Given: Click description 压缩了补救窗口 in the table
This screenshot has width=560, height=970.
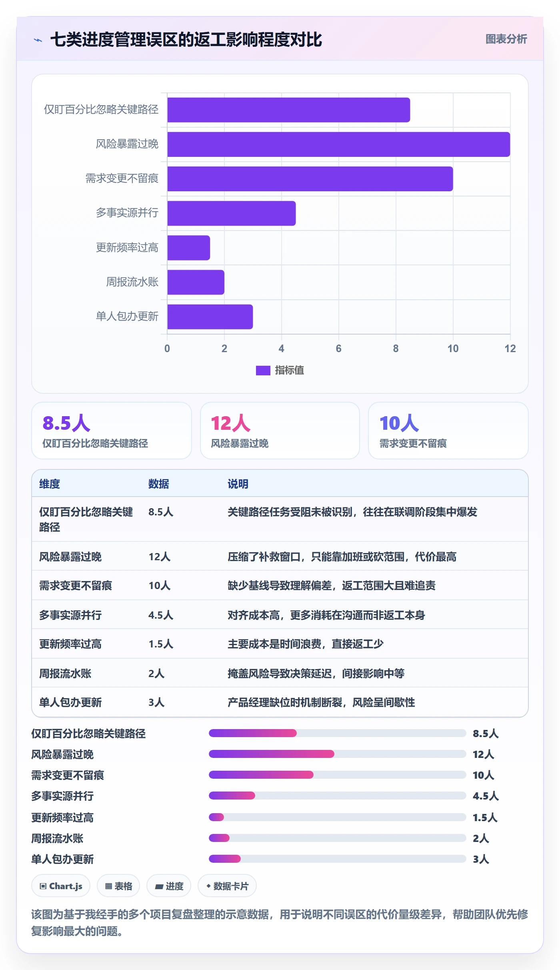Looking at the screenshot, I should click(342, 557).
